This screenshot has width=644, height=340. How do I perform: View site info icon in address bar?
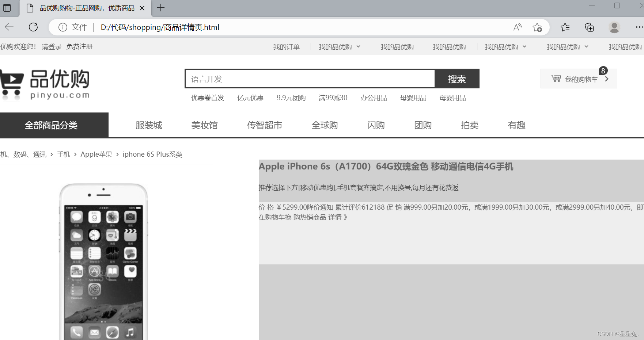pyautogui.click(x=63, y=27)
